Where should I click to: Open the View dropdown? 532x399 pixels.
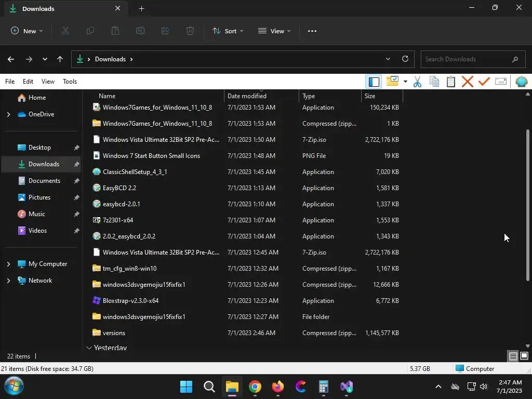click(x=274, y=31)
